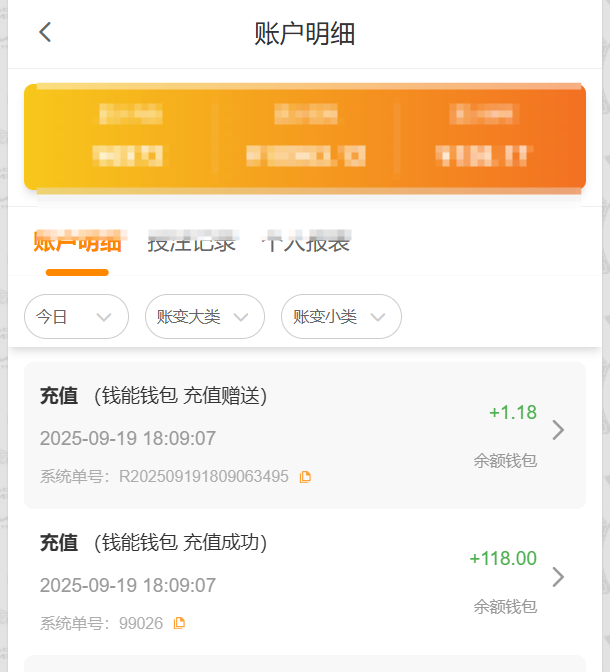Click the 系统单号 R202509191809063495 text
Image resolution: width=610 pixels, height=672 pixels.
tap(164, 477)
